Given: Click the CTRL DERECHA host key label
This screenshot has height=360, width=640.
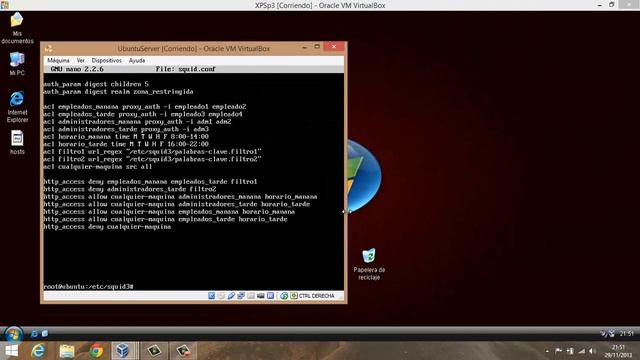Looking at the screenshot, I should tap(316, 296).
